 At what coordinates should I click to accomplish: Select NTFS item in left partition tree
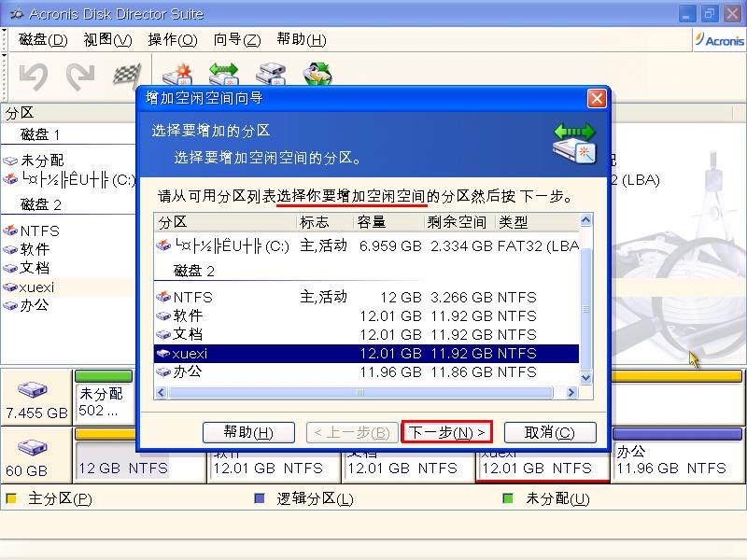point(32,231)
